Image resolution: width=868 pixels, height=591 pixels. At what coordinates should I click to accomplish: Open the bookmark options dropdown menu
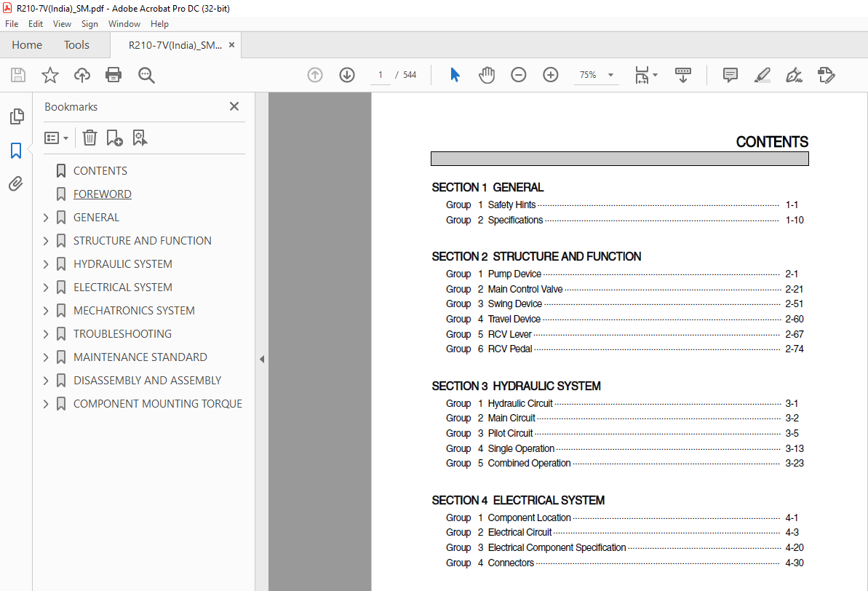click(56, 138)
